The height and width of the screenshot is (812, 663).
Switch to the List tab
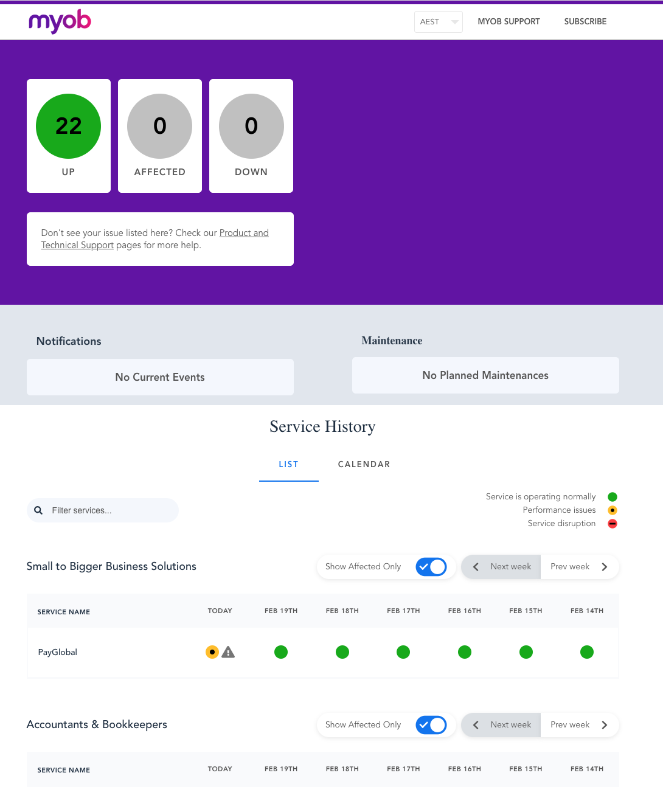288,464
